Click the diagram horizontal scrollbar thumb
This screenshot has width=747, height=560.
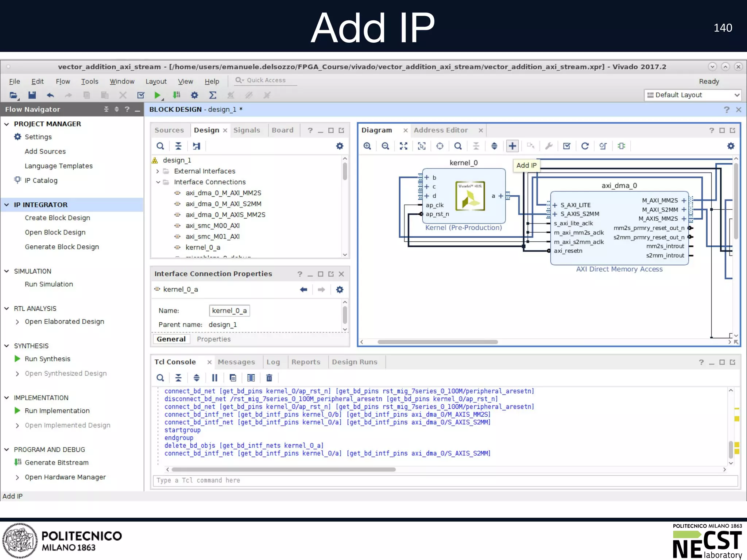[437, 342]
